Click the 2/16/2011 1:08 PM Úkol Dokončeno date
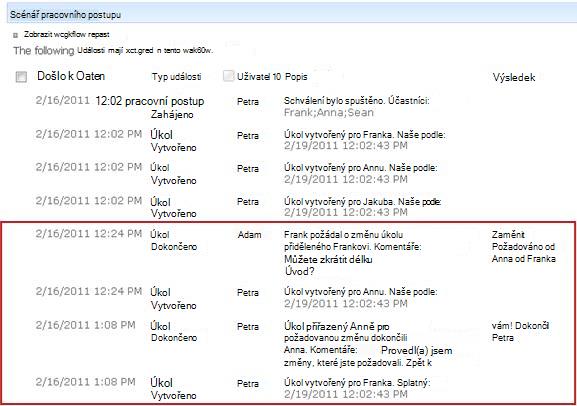Viewport: 577px width, 406px height. pyautogui.click(x=85, y=325)
